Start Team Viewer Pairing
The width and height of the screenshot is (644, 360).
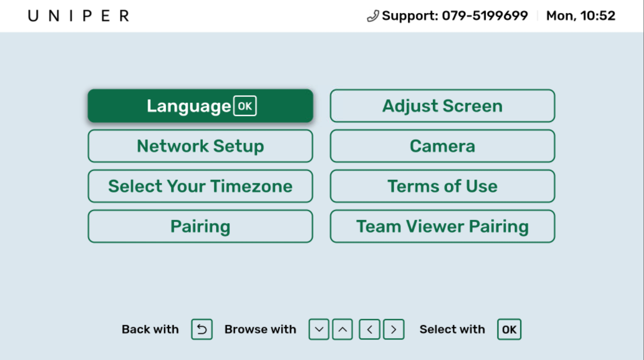click(443, 226)
